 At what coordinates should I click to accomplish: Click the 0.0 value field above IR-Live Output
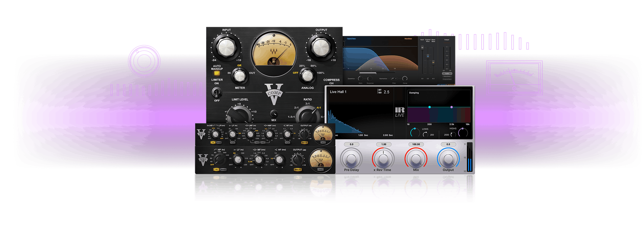448,144
